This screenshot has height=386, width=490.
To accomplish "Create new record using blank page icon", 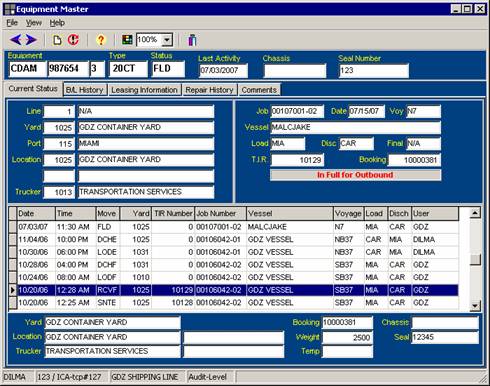I will (57, 40).
